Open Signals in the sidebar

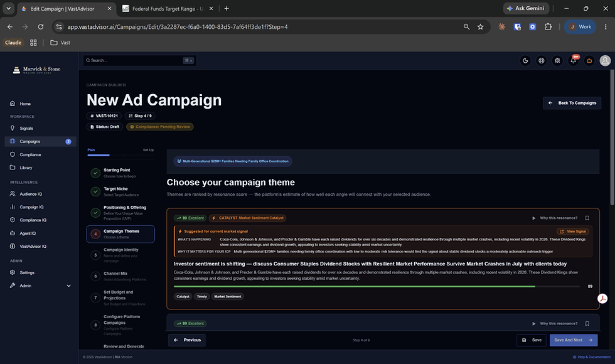pos(26,128)
